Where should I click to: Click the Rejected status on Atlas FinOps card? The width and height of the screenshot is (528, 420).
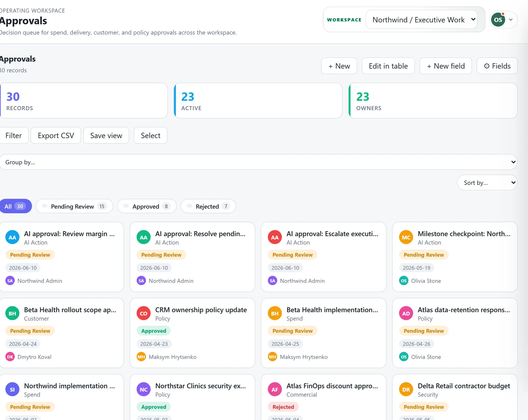coord(283,407)
